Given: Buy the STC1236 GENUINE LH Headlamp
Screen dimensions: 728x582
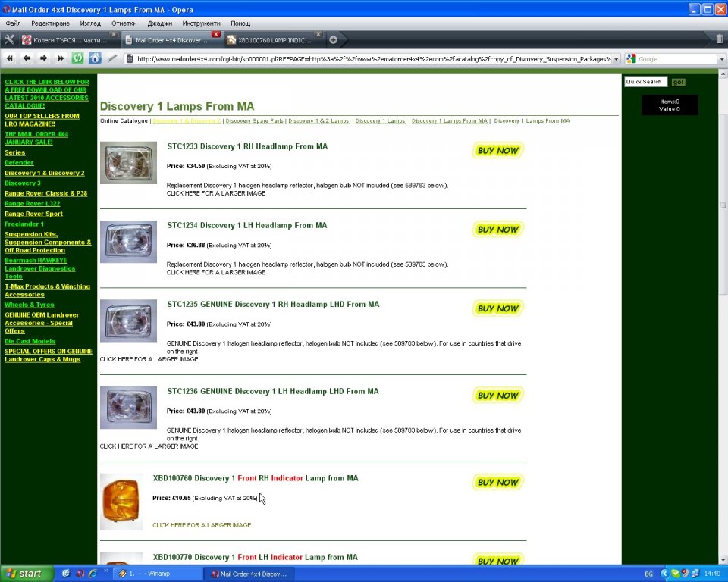Looking at the screenshot, I should [497, 396].
